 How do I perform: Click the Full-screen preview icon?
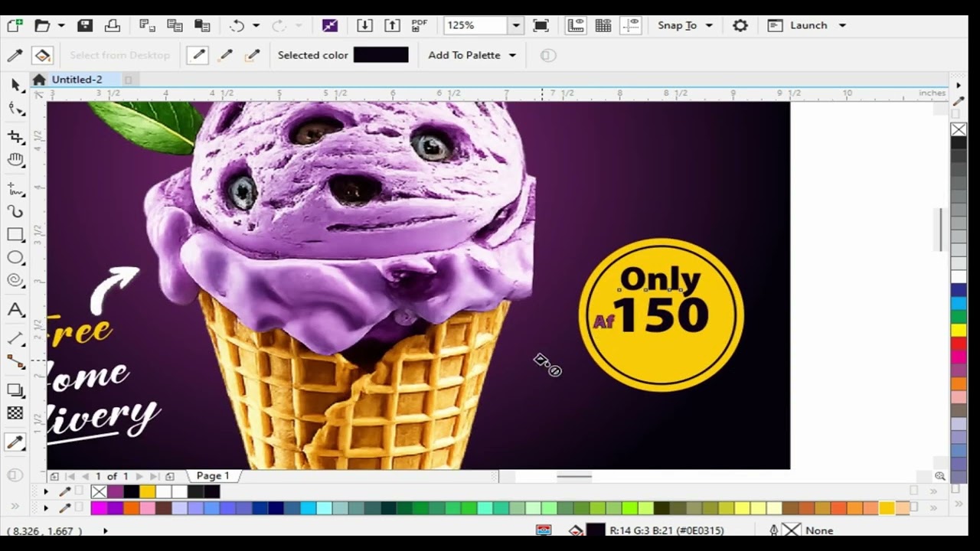[x=541, y=25]
